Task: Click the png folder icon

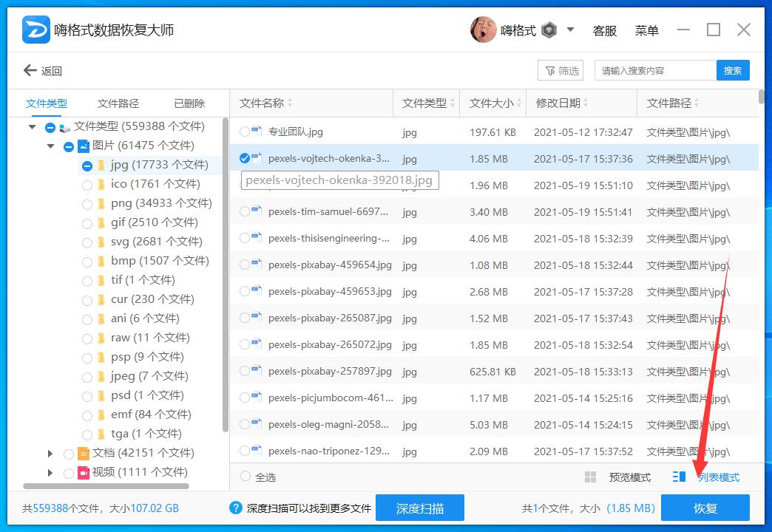Action: pyautogui.click(x=101, y=203)
